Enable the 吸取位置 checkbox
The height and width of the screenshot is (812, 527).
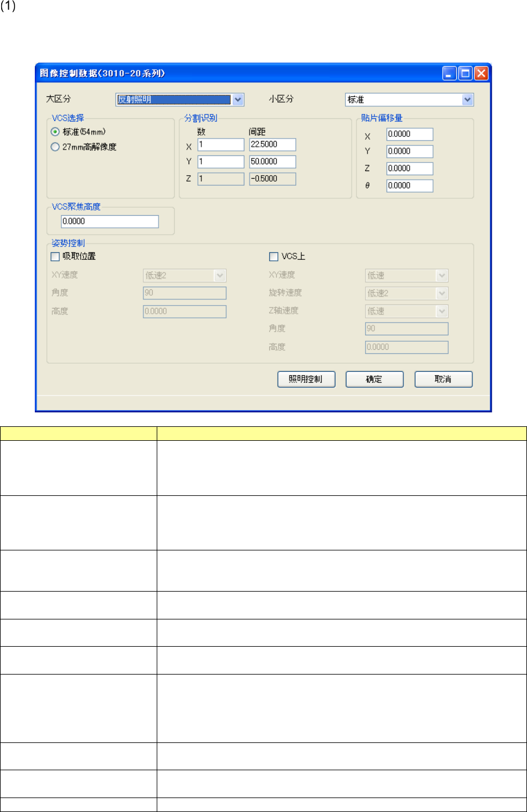[x=55, y=256]
